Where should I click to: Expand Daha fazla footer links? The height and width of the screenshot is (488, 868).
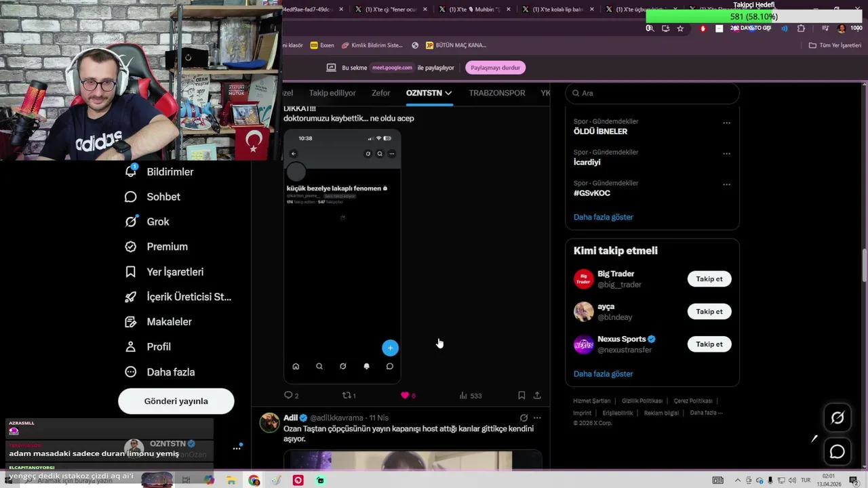point(706,413)
